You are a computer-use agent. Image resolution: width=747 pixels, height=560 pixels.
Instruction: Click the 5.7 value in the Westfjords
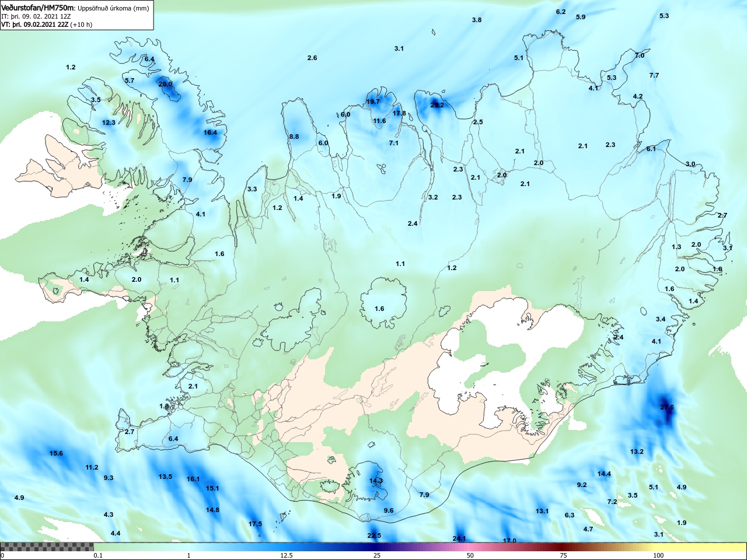(130, 80)
